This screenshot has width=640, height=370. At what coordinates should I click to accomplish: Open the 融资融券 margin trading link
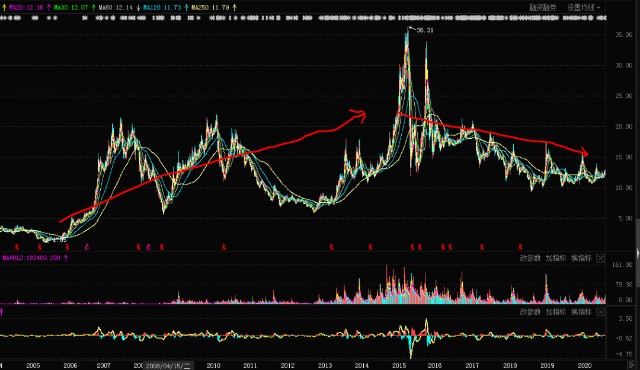pos(543,7)
